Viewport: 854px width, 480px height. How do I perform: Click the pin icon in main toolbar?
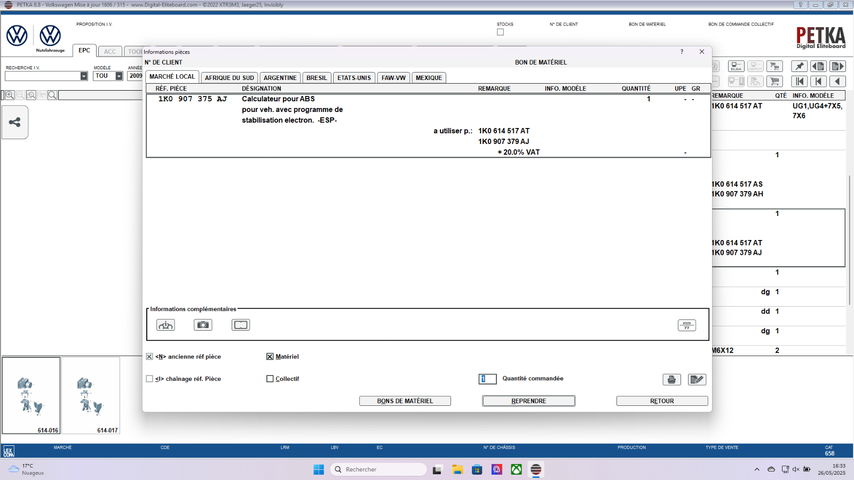pos(799,66)
